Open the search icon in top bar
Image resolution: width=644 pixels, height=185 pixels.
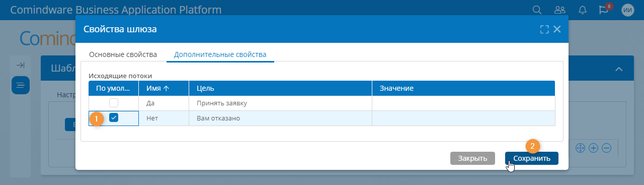[537, 10]
